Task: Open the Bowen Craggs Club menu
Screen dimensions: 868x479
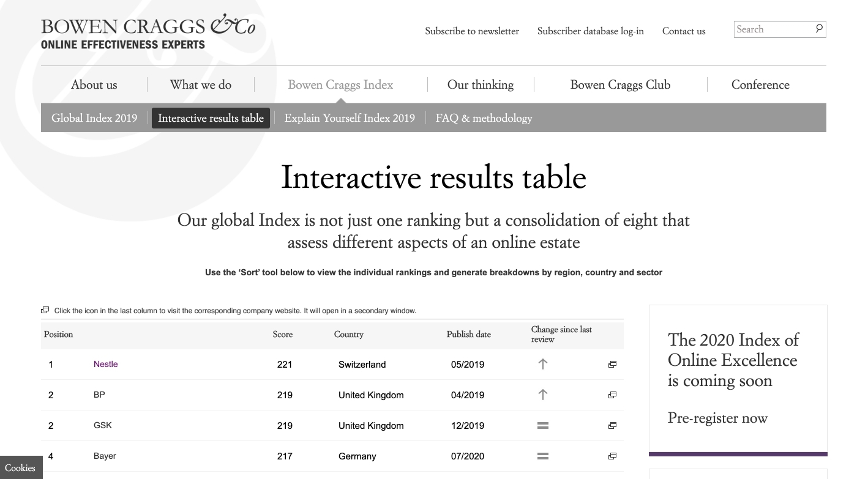Action: [620, 84]
